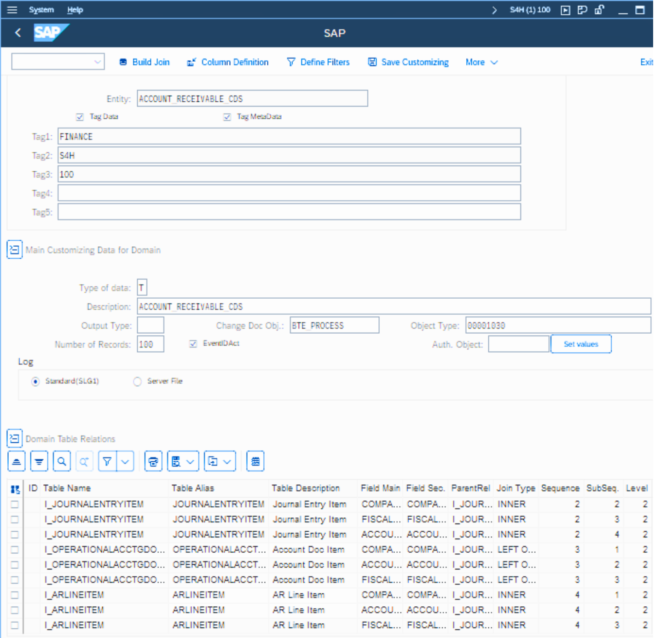672x638 pixels.
Task: Click the sort ascending icon in table toolbar
Action: 17,461
